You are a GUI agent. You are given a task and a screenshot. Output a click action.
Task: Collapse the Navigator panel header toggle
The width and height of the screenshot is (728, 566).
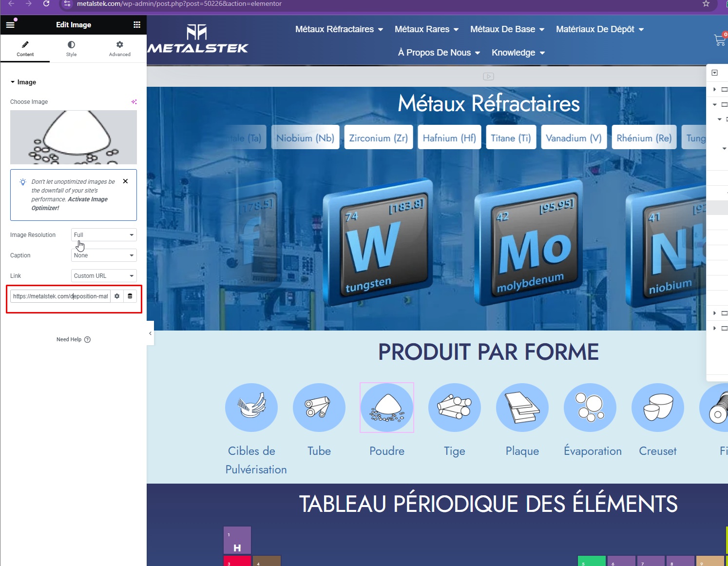715,73
